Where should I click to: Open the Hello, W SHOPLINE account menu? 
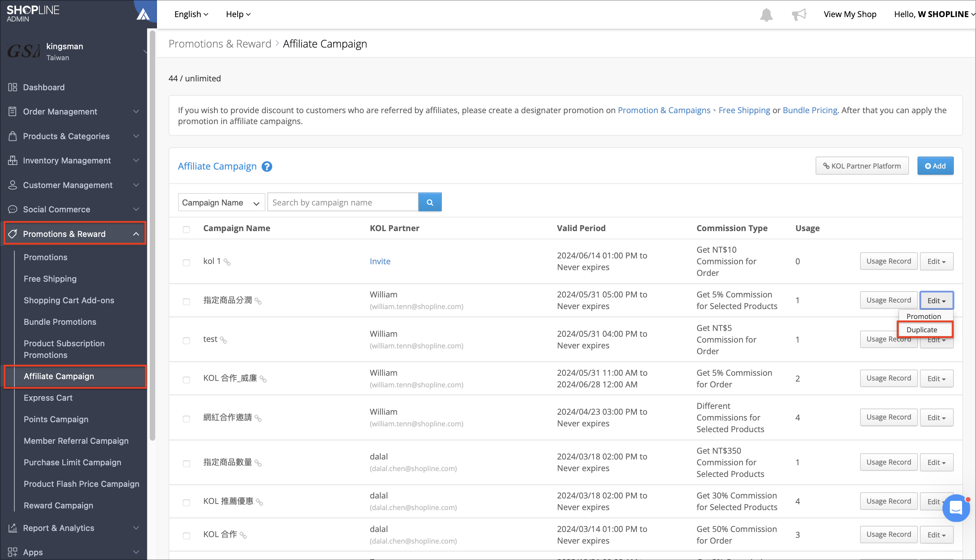click(935, 14)
